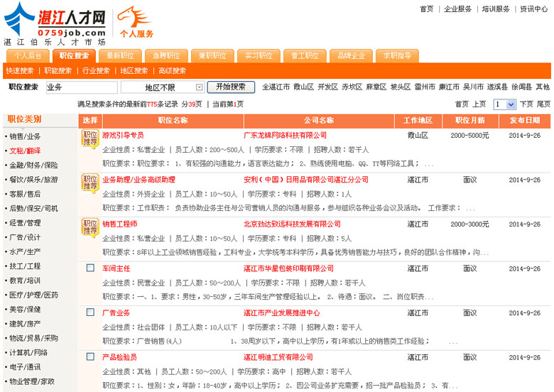
Task: Tick the checkbox for 车间主任
Action: click(90, 268)
